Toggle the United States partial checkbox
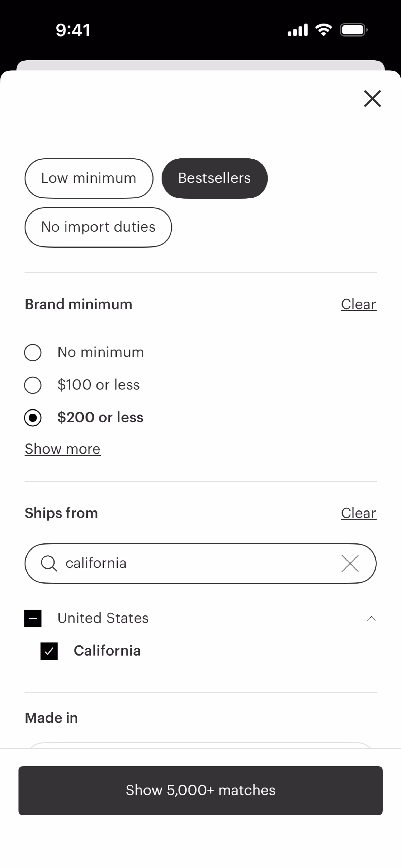401x868 pixels. point(33,618)
